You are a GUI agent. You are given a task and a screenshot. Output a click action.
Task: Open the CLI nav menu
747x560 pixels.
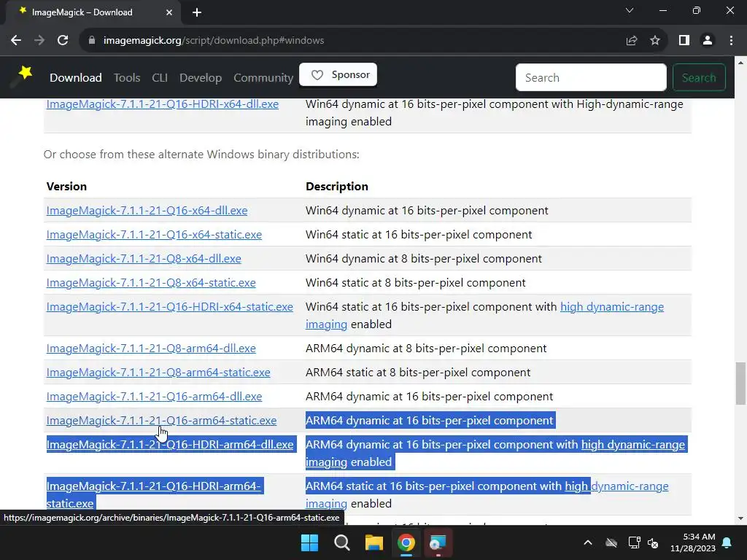click(160, 77)
